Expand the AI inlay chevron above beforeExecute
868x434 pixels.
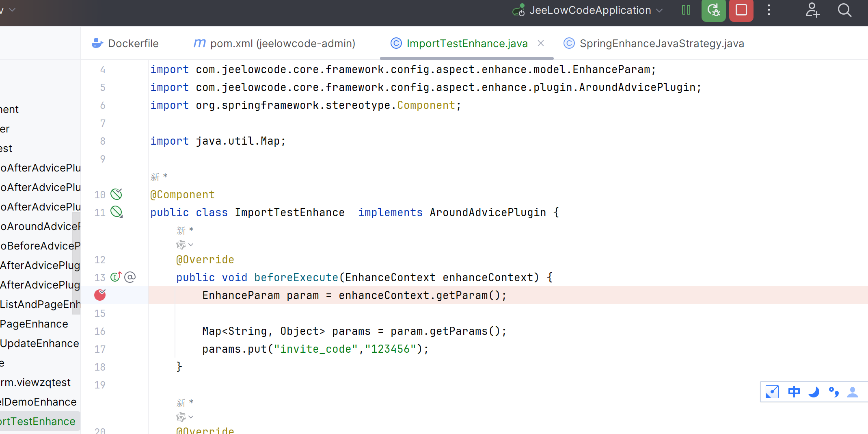(x=191, y=245)
